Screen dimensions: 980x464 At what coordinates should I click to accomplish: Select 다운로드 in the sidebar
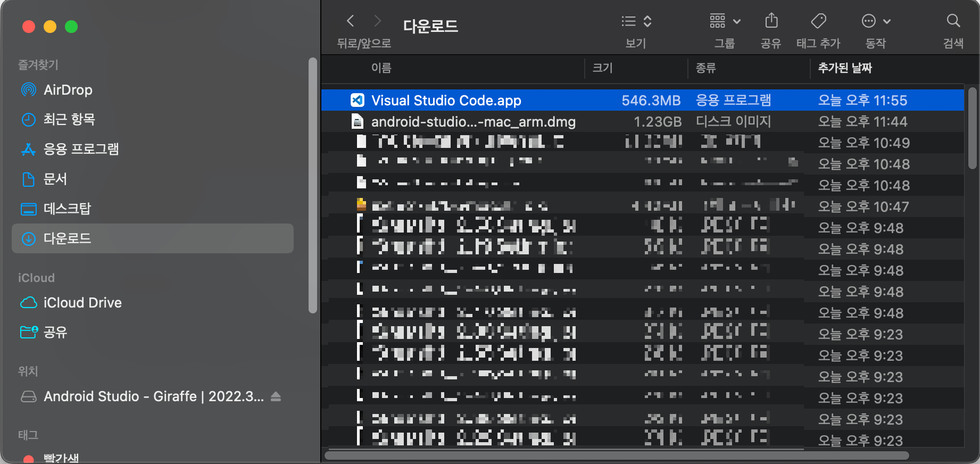point(152,238)
